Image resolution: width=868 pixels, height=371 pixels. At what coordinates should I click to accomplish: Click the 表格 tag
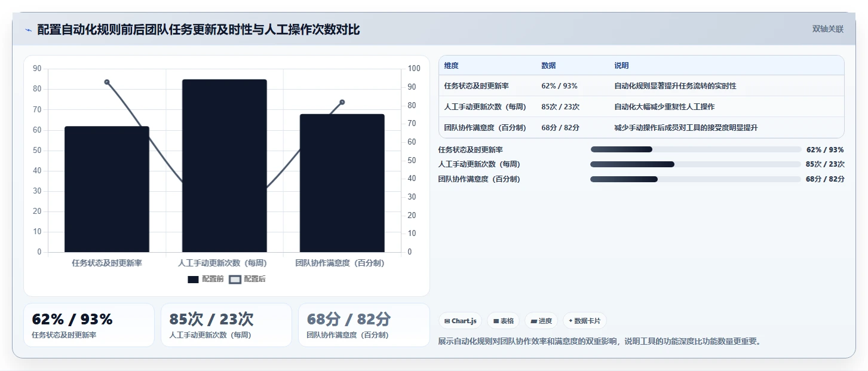click(504, 321)
